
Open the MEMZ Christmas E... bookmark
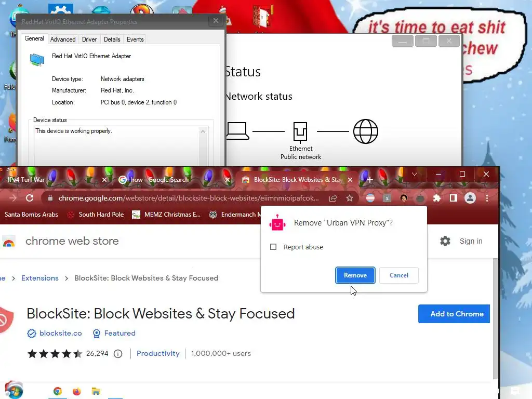[166, 215]
